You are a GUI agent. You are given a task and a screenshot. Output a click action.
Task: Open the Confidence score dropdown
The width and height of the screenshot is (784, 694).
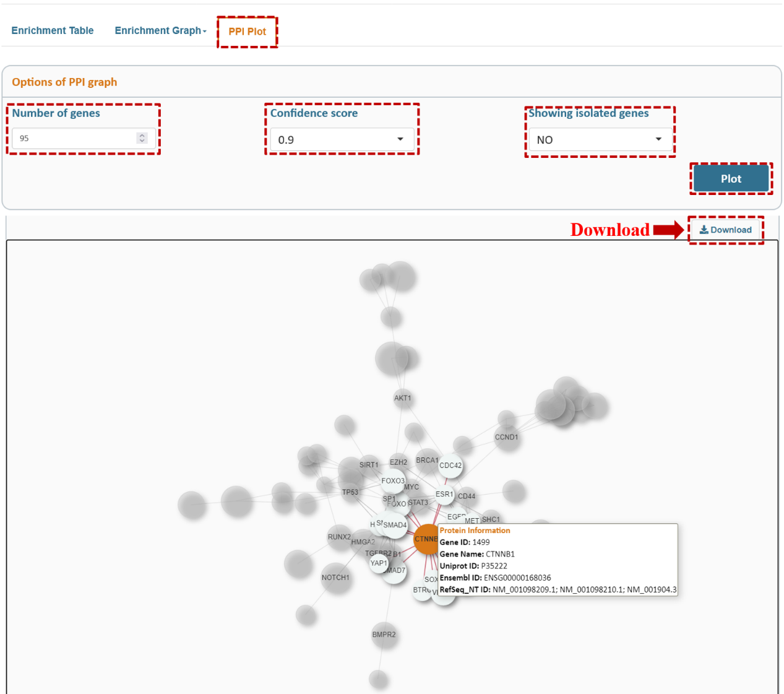[342, 139]
